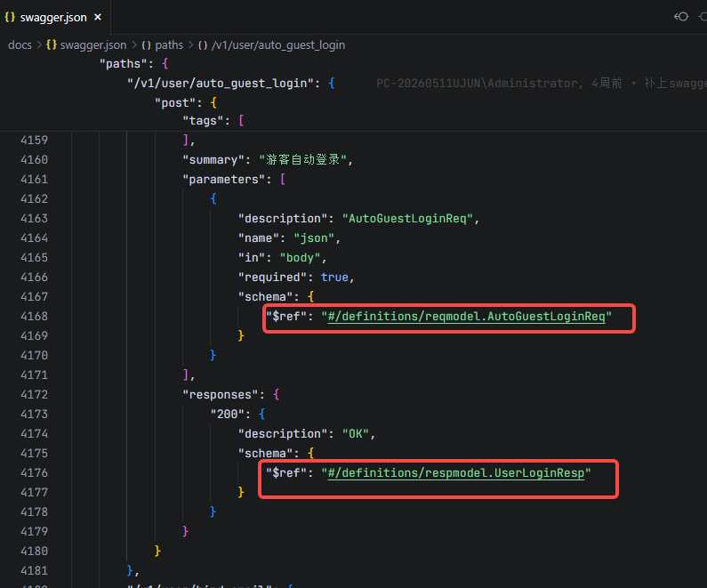Click the "parameters" key
The image size is (707, 588).
(223, 180)
